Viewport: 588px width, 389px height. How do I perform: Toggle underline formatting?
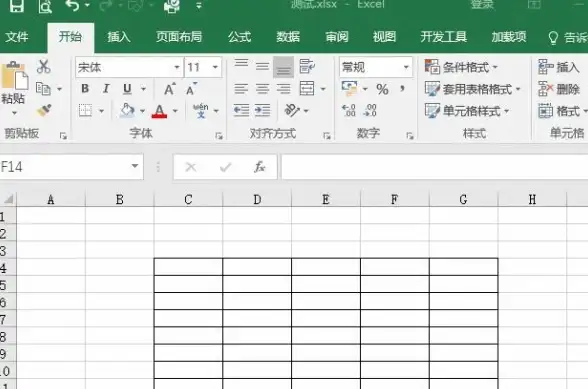click(x=127, y=89)
